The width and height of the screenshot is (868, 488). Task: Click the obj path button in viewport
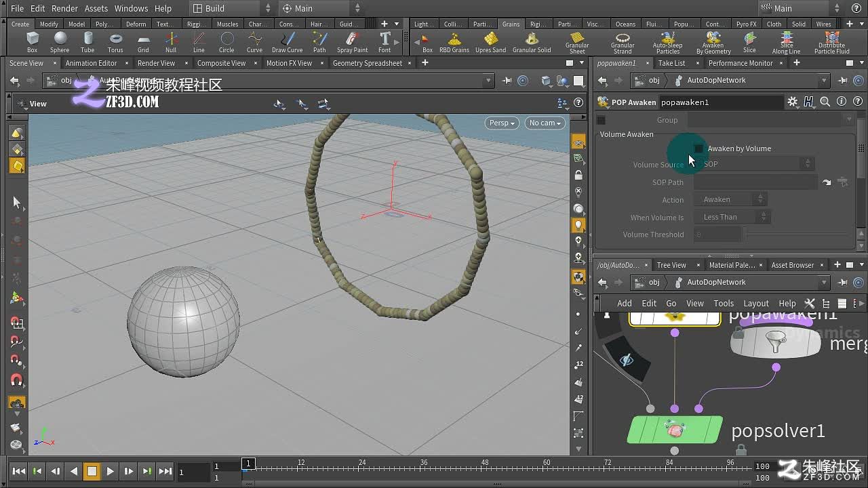click(60, 80)
